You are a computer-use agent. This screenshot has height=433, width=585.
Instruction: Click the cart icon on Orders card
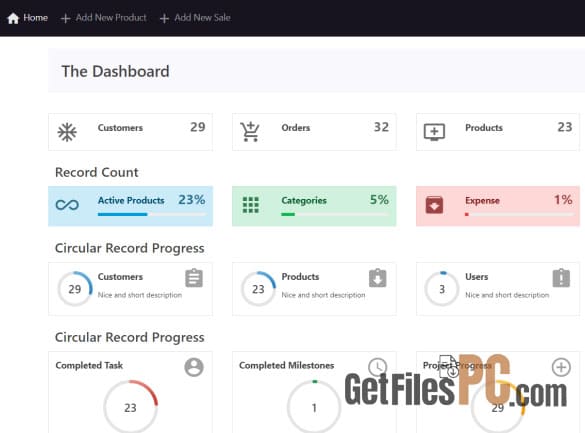pos(250,132)
